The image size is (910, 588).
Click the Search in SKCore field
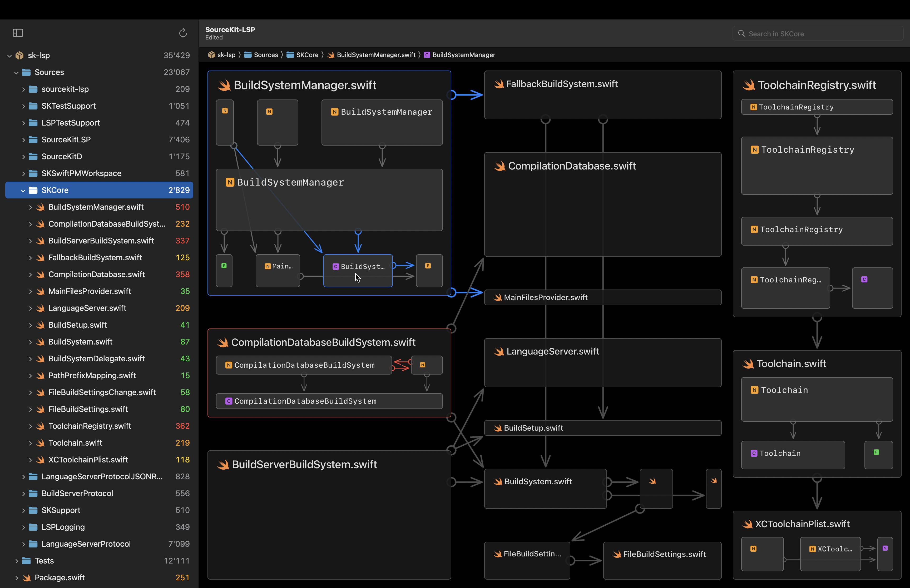(x=818, y=34)
